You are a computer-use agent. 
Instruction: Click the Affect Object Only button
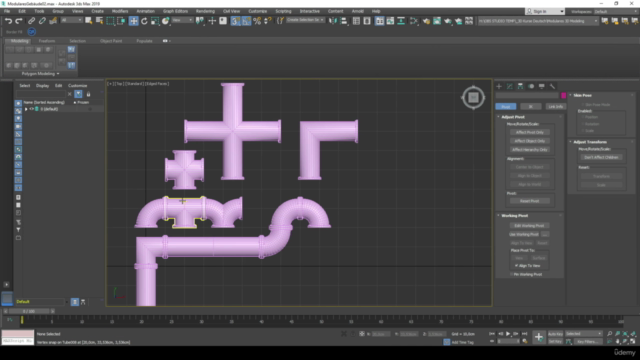click(529, 141)
